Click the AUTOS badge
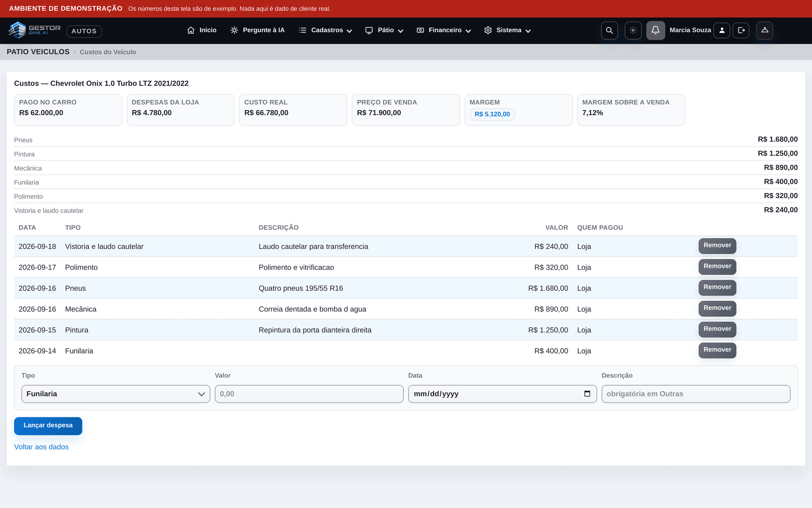 [84, 31]
